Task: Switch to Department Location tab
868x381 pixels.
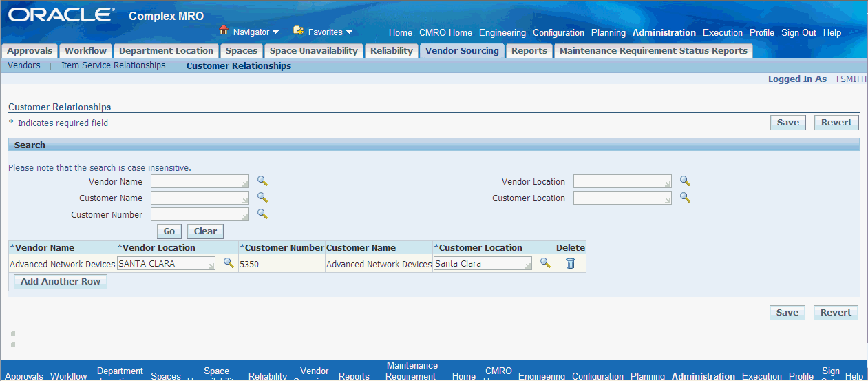Action: pyautogui.click(x=166, y=50)
